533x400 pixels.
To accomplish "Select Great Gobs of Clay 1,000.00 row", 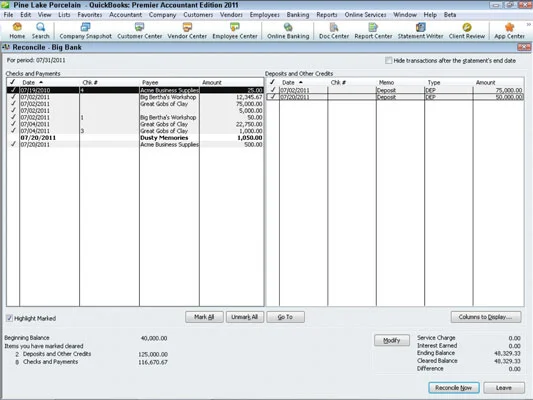I will pos(135,131).
